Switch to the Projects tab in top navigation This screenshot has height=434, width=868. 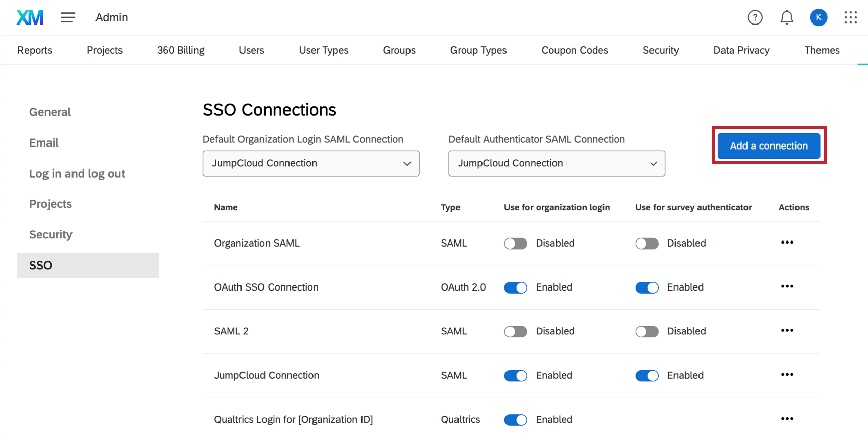pos(105,50)
